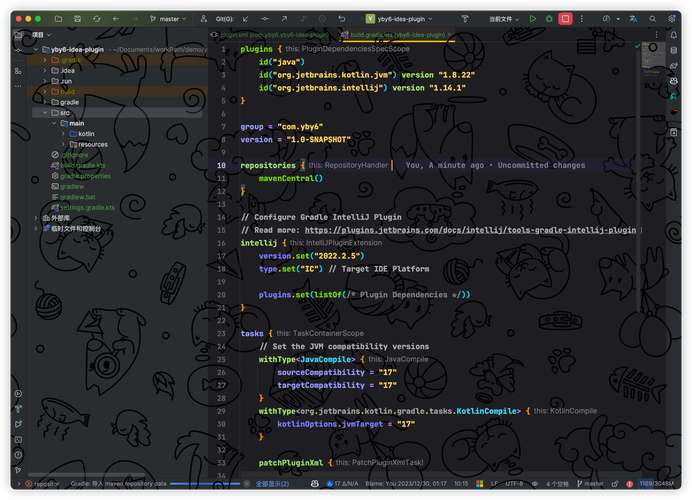This screenshot has height=500, width=692.
Task: Click the Code With Me user icon
Action: point(203,19)
